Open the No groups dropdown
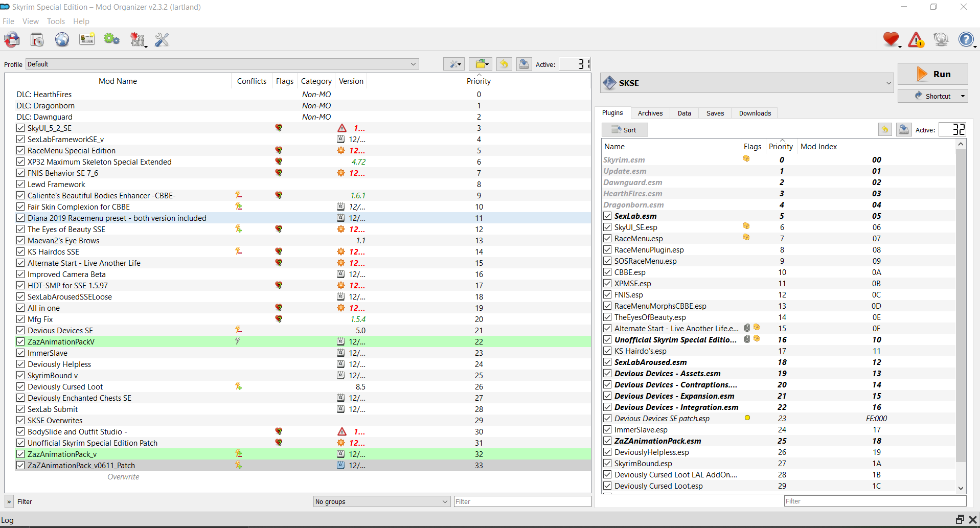Viewport: 980px width, 528px height. click(381, 502)
